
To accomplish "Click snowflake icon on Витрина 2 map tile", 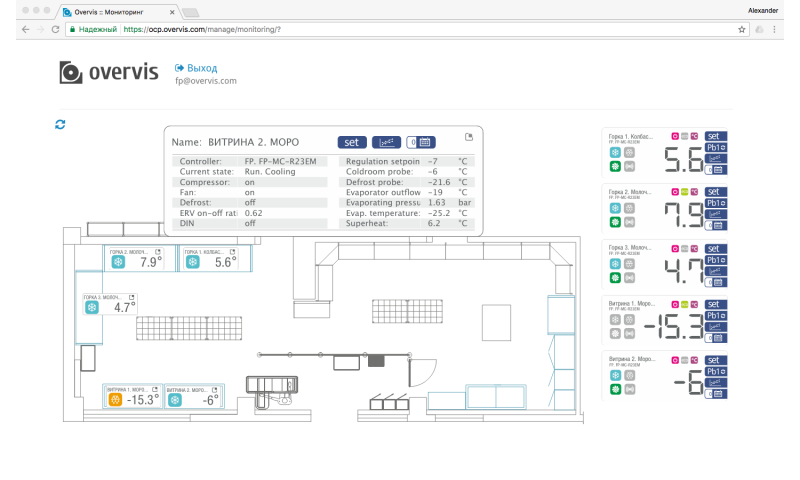I will pos(175,400).
